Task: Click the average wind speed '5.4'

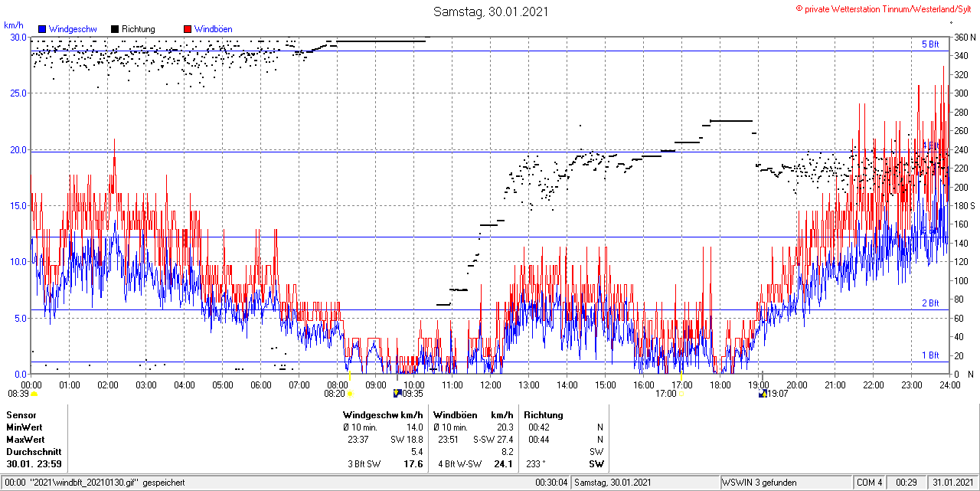Action: 417,452
